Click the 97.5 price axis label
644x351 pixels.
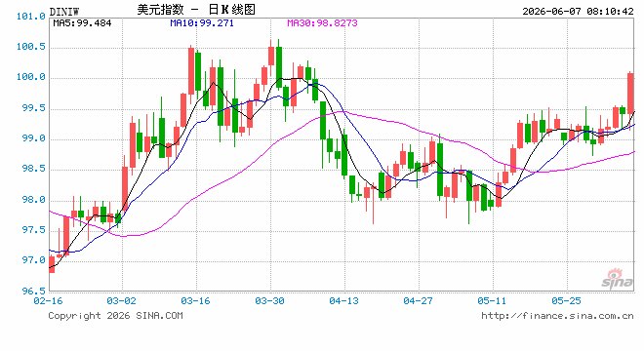click(x=33, y=230)
